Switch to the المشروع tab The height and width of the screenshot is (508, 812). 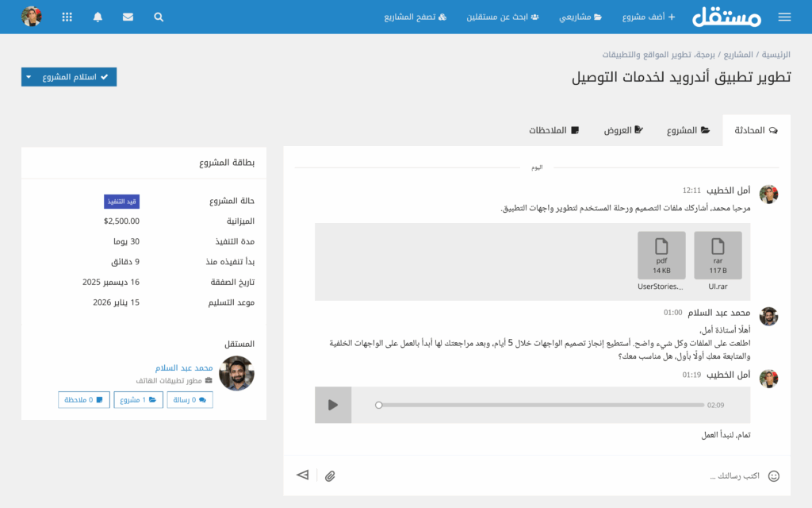[x=687, y=130]
